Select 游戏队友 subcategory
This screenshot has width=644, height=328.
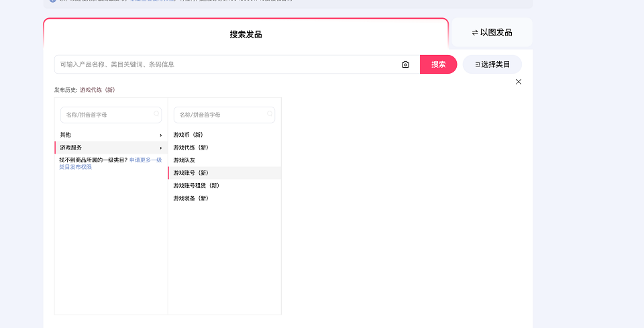(184, 160)
